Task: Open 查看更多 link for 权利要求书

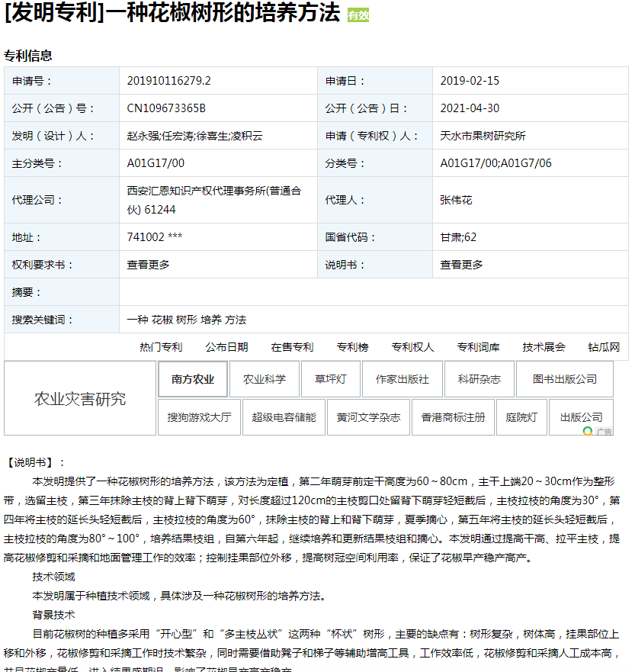Action: (x=148, y=265)
